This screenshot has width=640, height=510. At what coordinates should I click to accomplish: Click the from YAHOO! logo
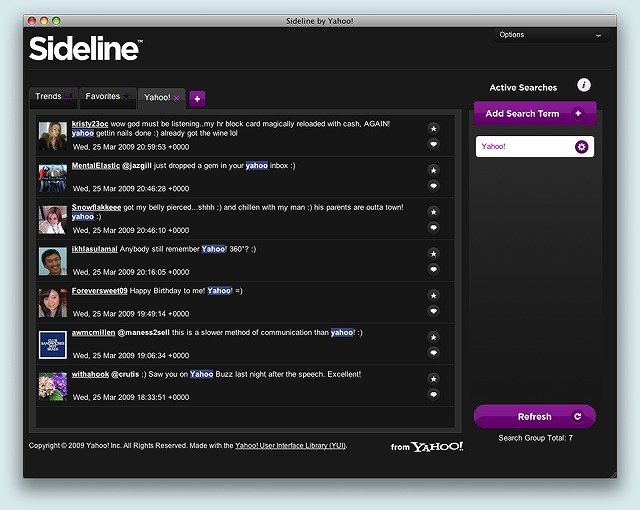427,447
